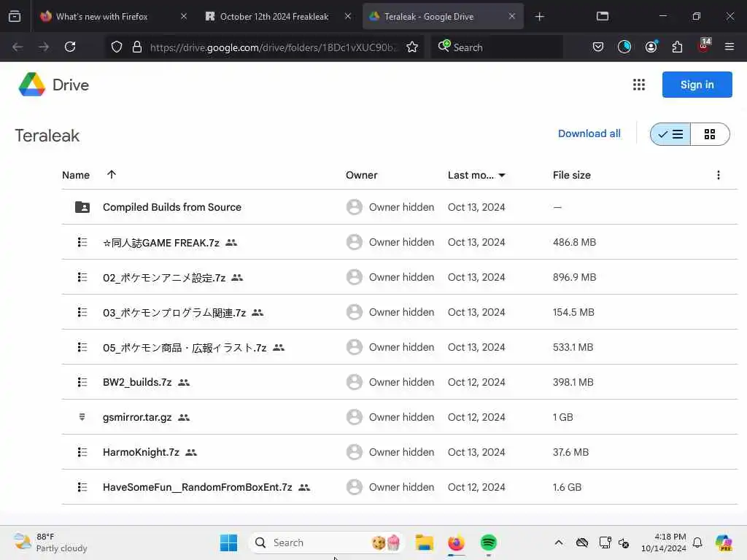This screenshot has height=560, width=747.
Task: Click the blue Sign in button
Action: 697,85
